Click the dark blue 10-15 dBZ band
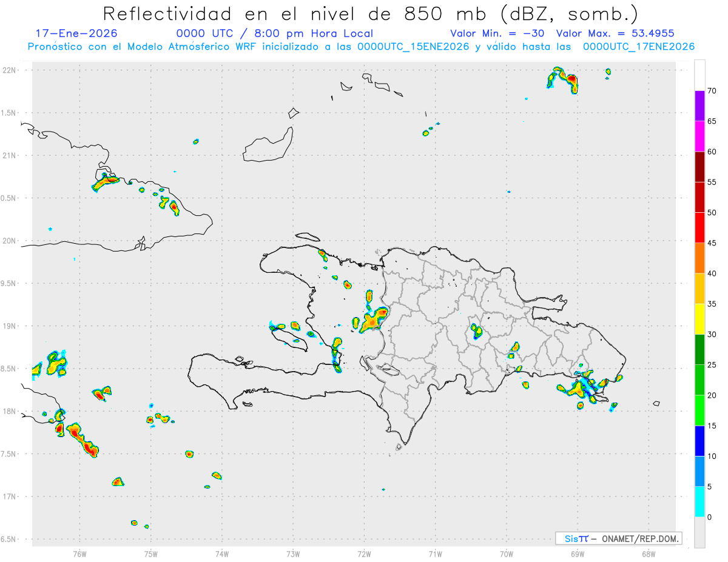Screen dimensions: 728x562 699,441
